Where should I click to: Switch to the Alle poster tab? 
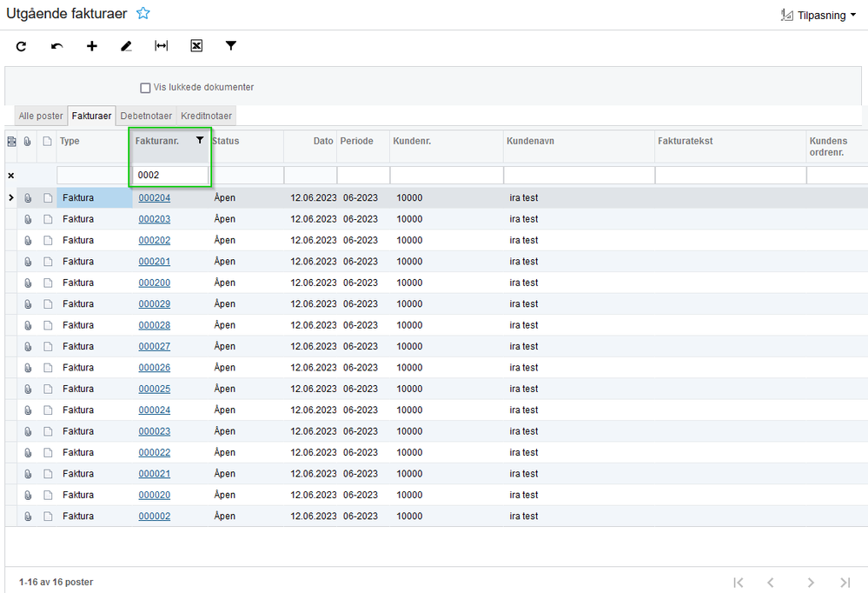(41, 116)
